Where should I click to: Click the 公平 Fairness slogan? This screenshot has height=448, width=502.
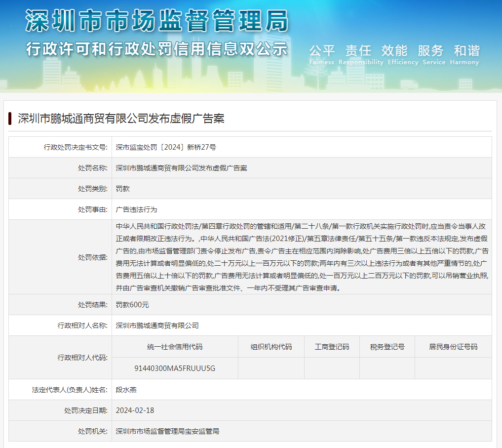click(x=322, y=55)
